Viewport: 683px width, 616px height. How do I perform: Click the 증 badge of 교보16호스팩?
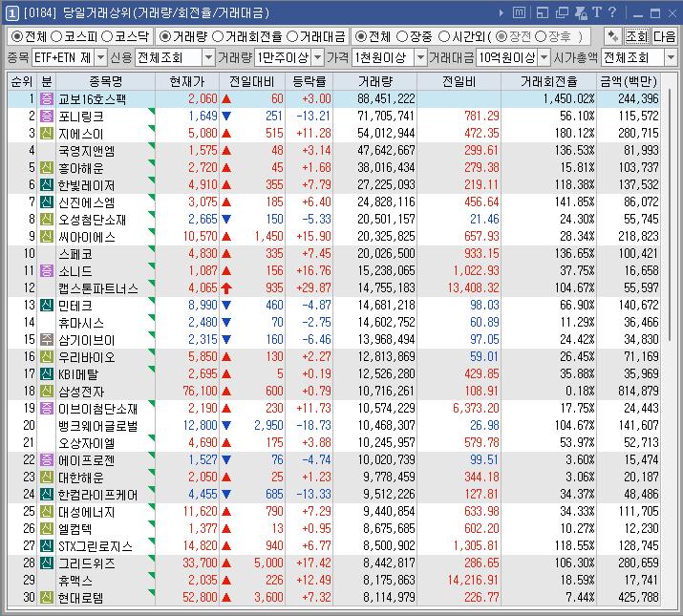click(x=47, y=99)
